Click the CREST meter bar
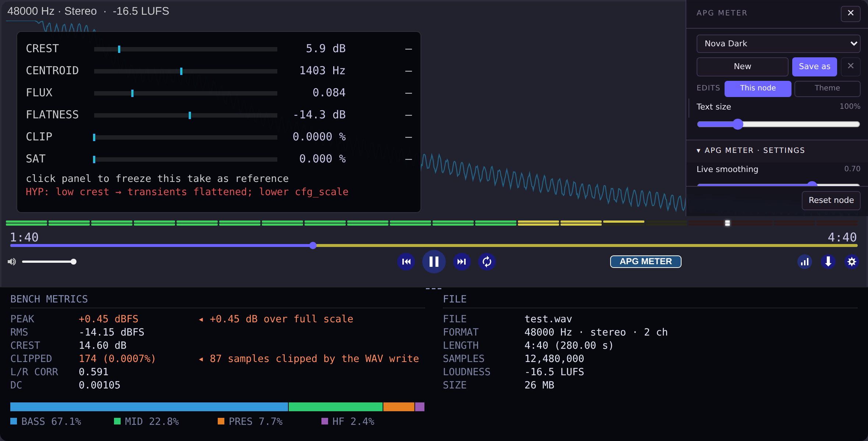The height and width of the screenshot is (441, 868). (x=186, y=49)
